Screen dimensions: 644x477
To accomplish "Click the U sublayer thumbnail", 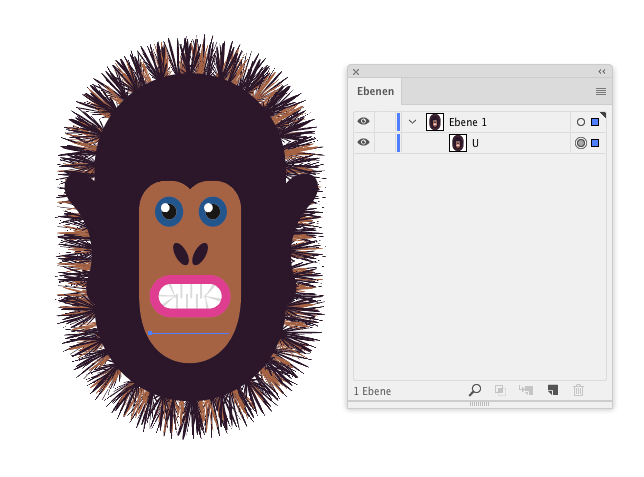I will 458,143.
